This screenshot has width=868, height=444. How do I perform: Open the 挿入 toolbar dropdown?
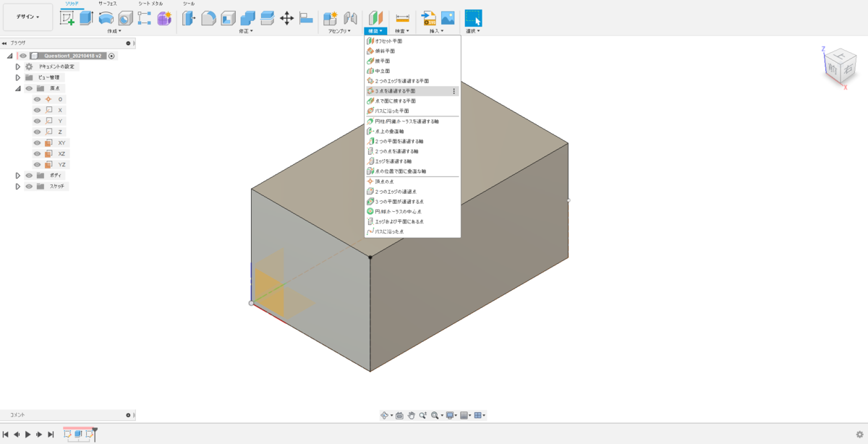pos(438,31)
